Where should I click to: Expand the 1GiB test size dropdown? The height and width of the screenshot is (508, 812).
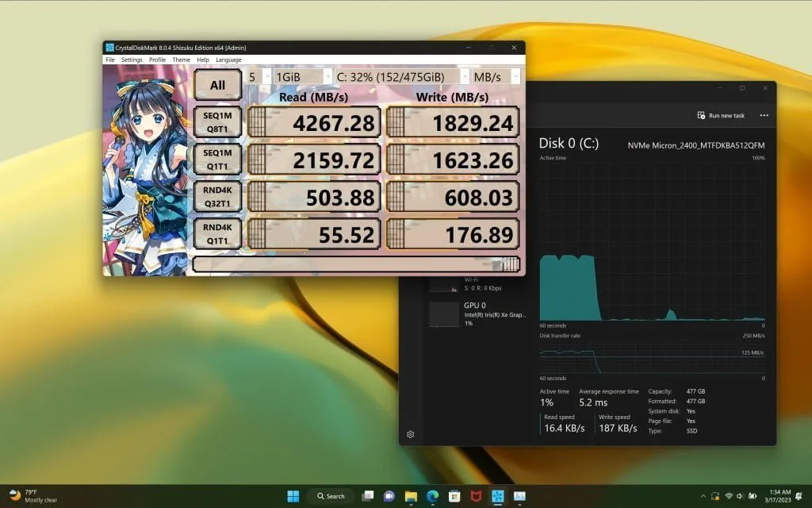(x=302, y=76)
